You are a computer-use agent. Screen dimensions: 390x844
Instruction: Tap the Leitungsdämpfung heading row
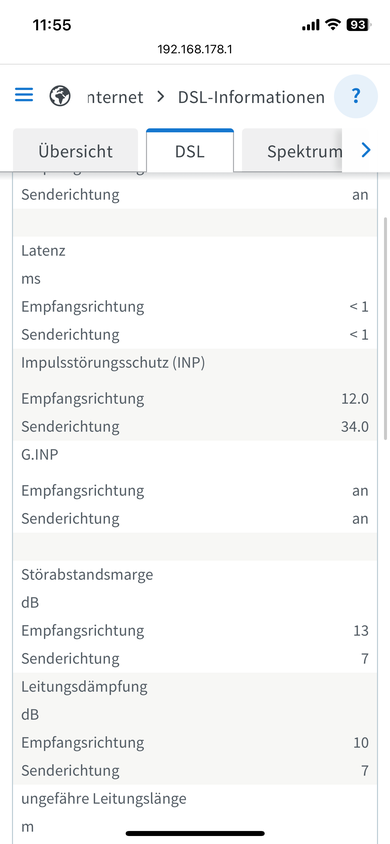195,686
